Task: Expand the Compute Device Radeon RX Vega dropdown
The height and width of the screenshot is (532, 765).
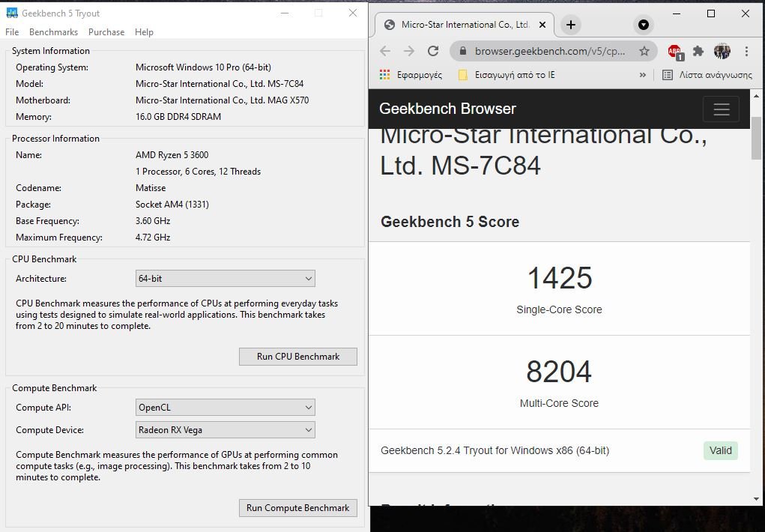Action: tap(225, 430)
